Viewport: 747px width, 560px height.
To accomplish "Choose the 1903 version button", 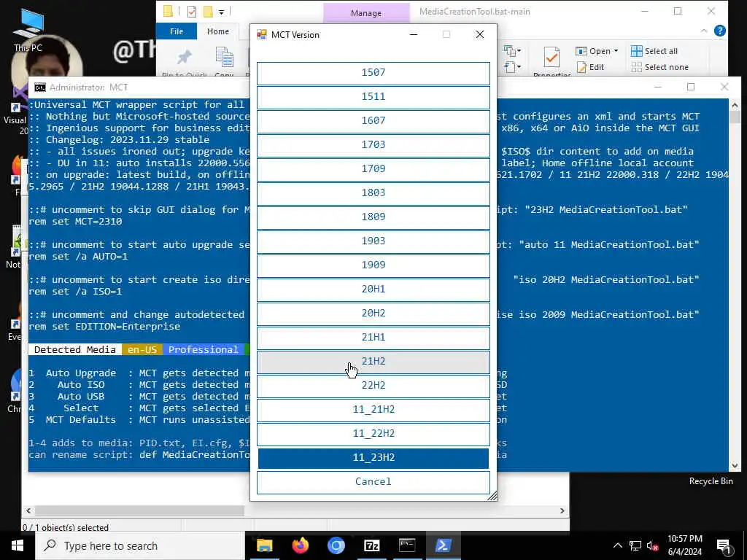I will coord(373,241).
